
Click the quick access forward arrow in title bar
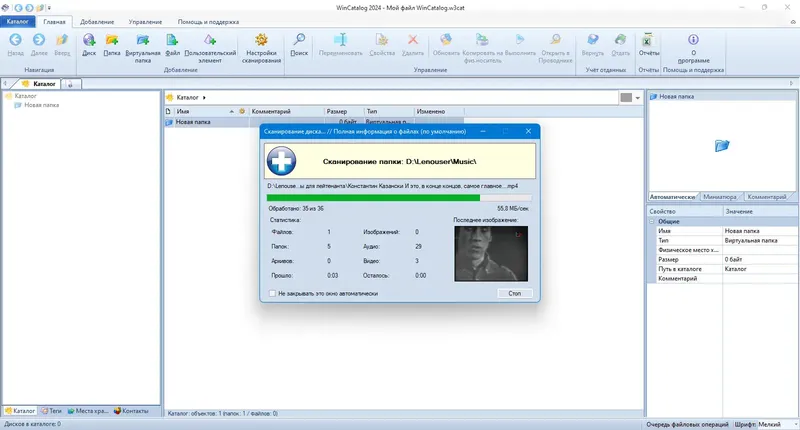click(x=30, y=8)
